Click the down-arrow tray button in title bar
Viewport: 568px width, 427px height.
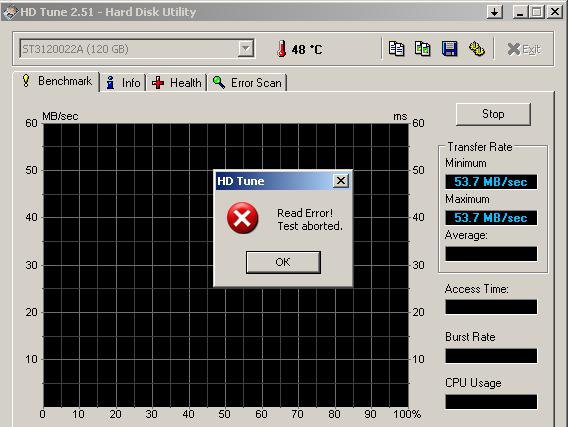(494, 12)
